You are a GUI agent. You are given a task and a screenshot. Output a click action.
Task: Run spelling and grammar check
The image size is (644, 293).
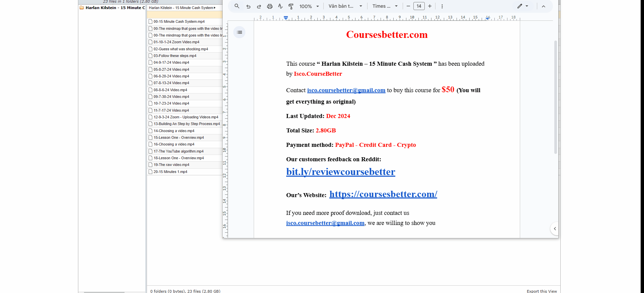coord(280,6)
